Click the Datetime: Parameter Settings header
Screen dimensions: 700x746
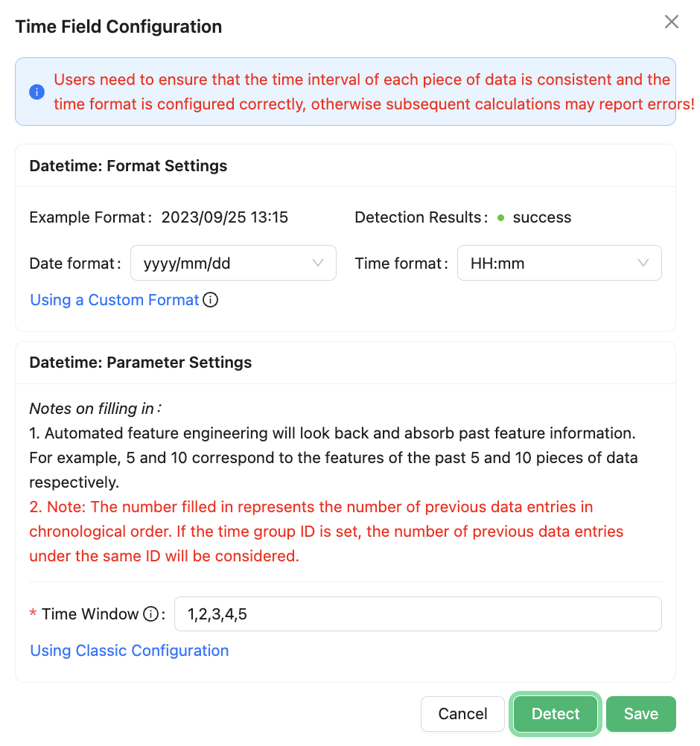coord(140,363)
